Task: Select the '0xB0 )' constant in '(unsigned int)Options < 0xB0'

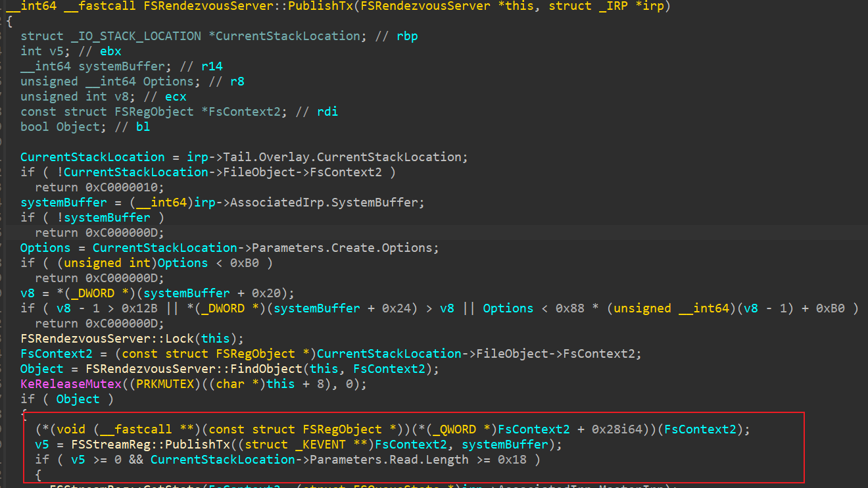Action: 251,263
